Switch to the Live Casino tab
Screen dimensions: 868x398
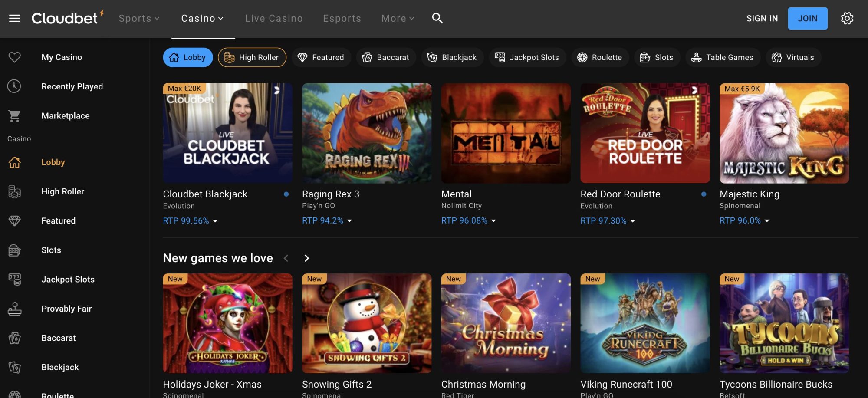273,18
